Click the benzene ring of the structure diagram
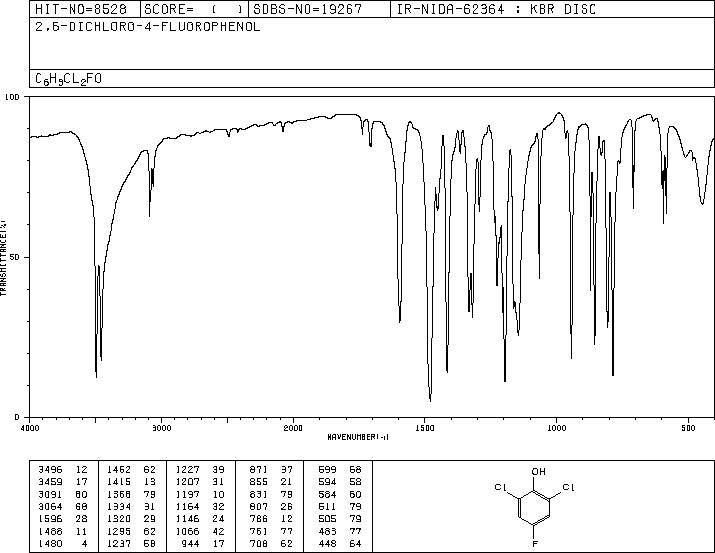The height and width of the screenshot is (553, 715). tap(535, 508)
